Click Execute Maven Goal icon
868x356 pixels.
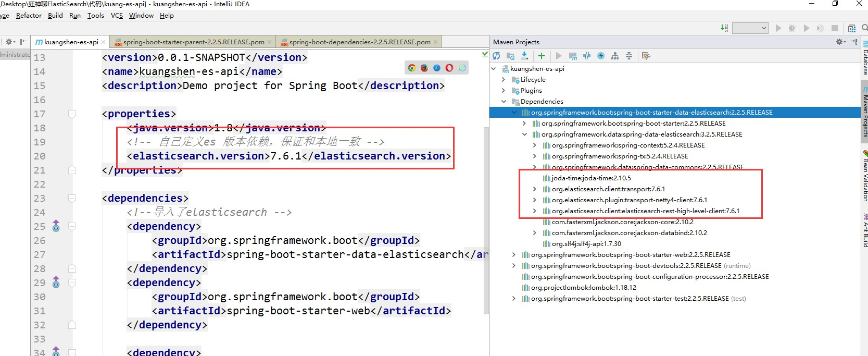[x=573, y=56]
